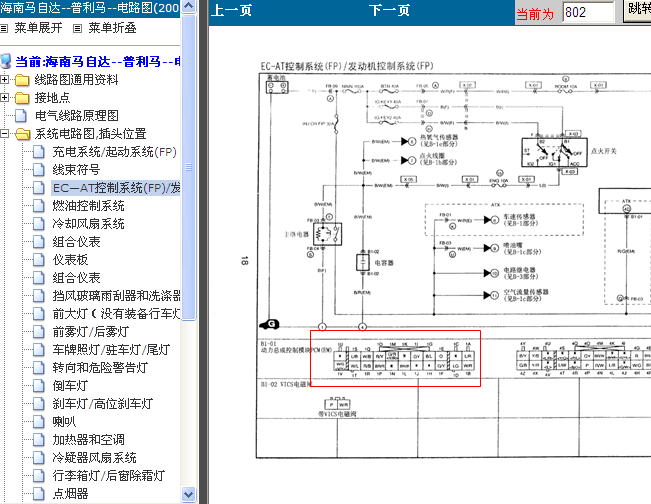Click the tree panel scrollbar up arrow
Image resolution: width=651 pixels, height=504 pixels.
(x=188, y=6)
